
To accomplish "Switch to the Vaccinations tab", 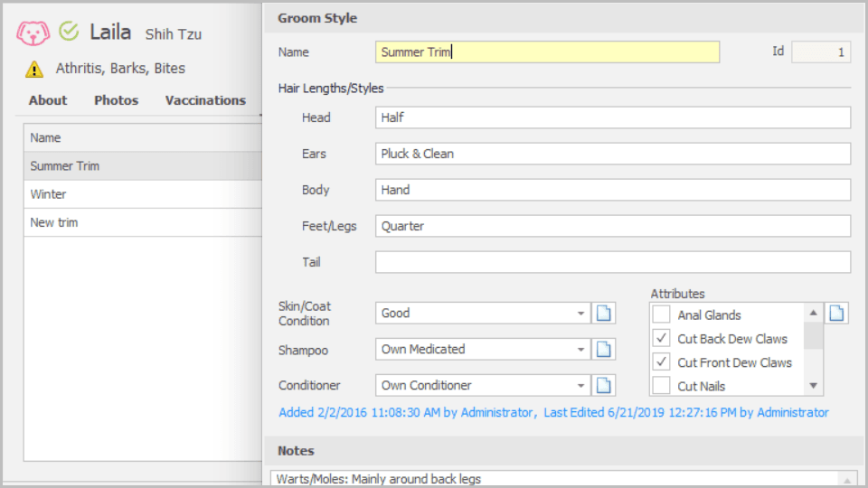I will pyautogui.click(x=205, y=100).
